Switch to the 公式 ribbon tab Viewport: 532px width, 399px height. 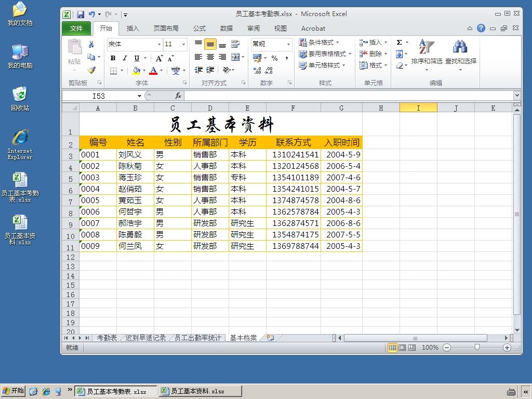coord(199,29)
